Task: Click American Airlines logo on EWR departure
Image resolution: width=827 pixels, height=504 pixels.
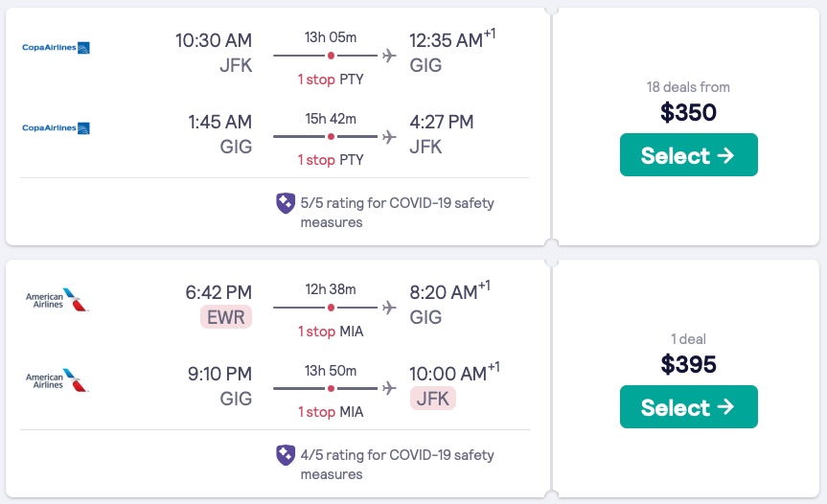Action: point(57,299)
